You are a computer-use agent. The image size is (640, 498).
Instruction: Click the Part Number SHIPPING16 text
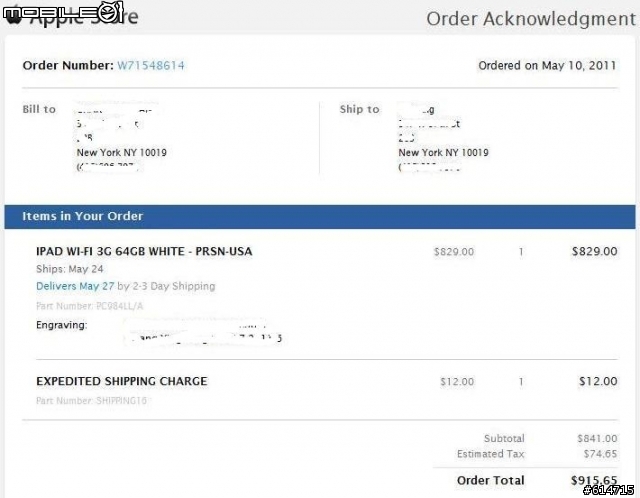tap(91, 400)
